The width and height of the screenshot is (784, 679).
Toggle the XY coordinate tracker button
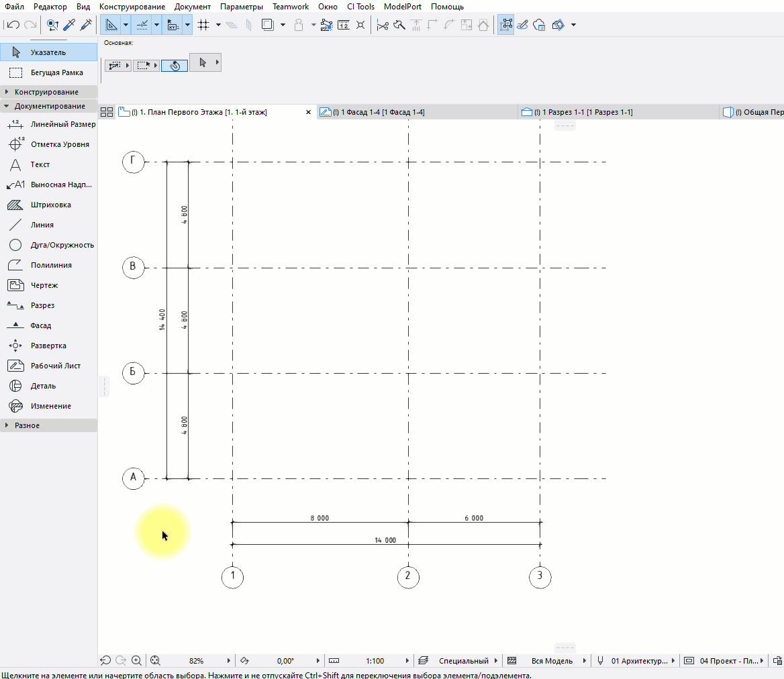pyautogui.click(x=173, y=24)
